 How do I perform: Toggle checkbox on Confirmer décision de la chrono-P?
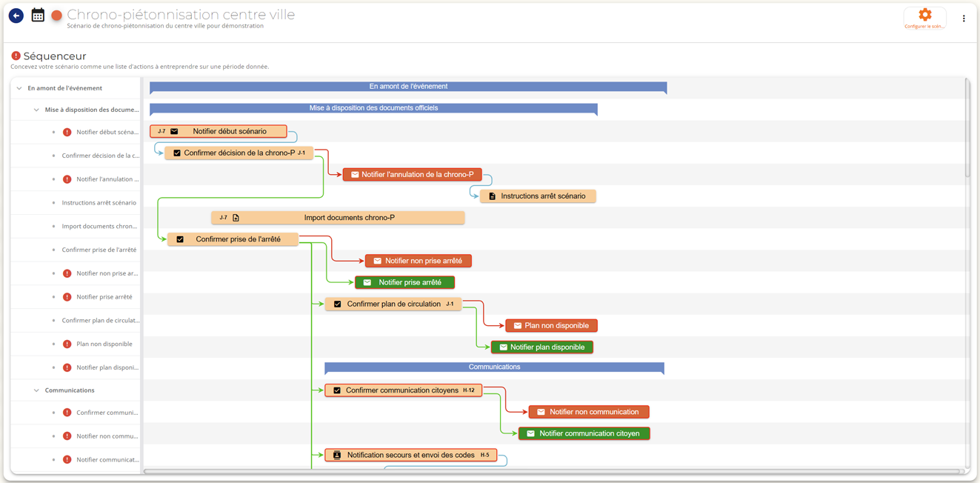tap(177, 153)
